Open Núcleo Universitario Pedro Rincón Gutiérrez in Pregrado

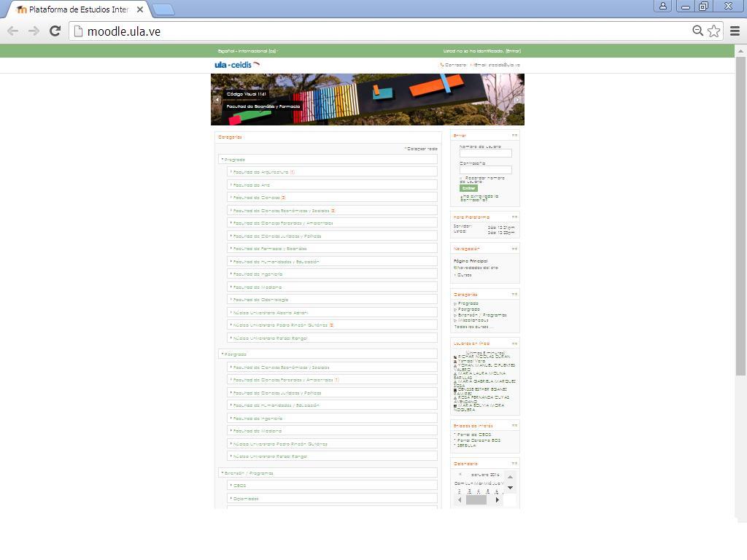280,325
